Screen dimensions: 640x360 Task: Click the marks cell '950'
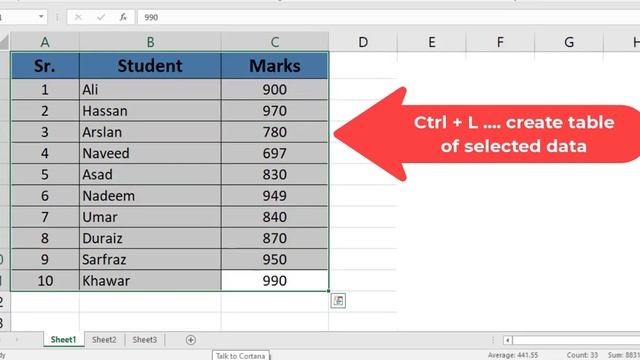tap(275, 259)
